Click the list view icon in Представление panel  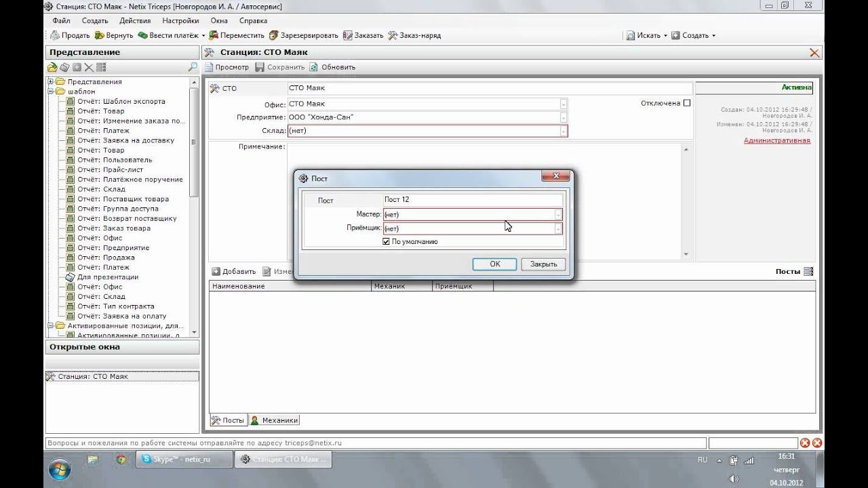coord(101,67)
